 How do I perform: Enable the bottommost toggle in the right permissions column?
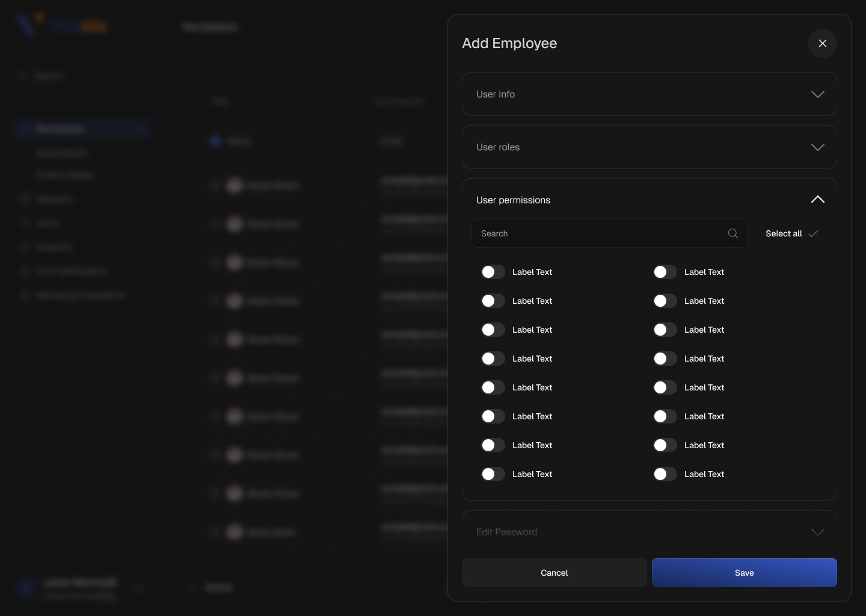click(x=665, y=474)
